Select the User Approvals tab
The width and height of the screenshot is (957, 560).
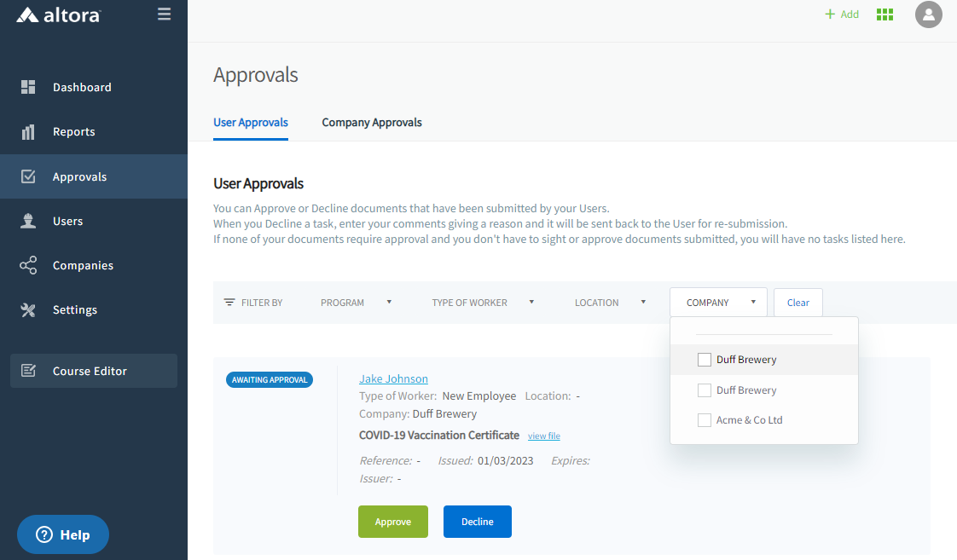(251, 123)
